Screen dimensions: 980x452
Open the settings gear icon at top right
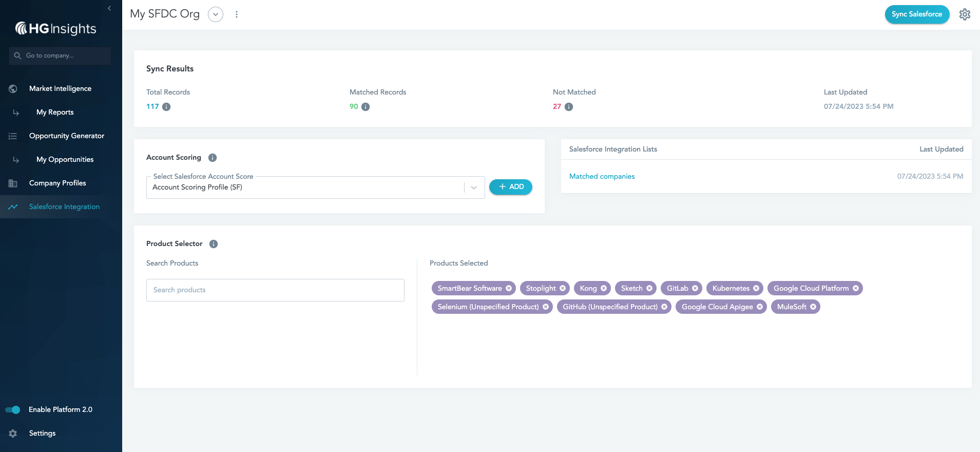(x=965, y=14)
